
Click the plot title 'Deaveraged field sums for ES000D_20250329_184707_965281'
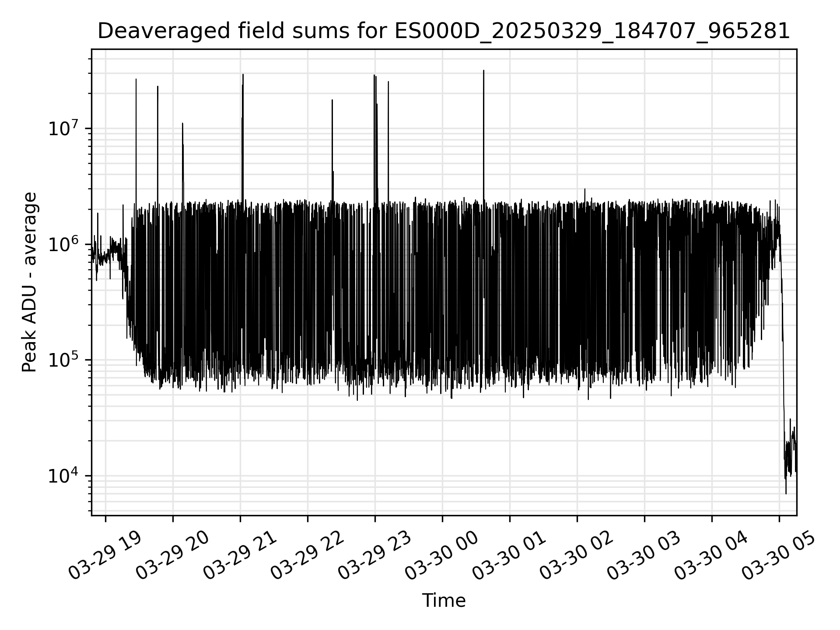click(444, 31)
